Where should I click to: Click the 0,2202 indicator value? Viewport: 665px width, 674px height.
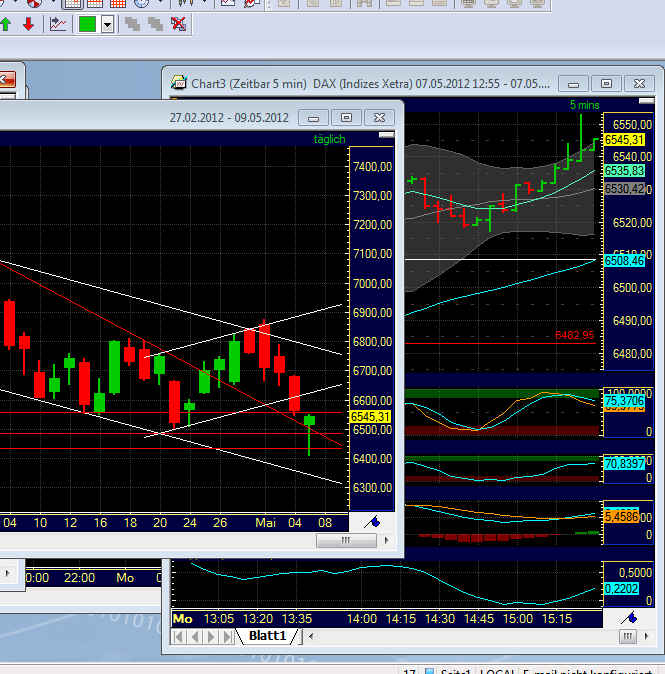point(622,588)
